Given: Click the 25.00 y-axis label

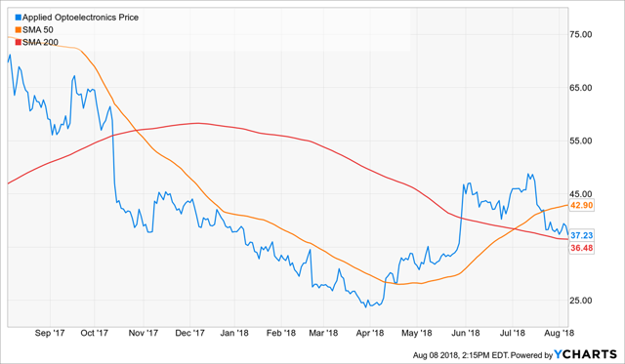Looking at the screenshot, I should (x=581, y=301).
